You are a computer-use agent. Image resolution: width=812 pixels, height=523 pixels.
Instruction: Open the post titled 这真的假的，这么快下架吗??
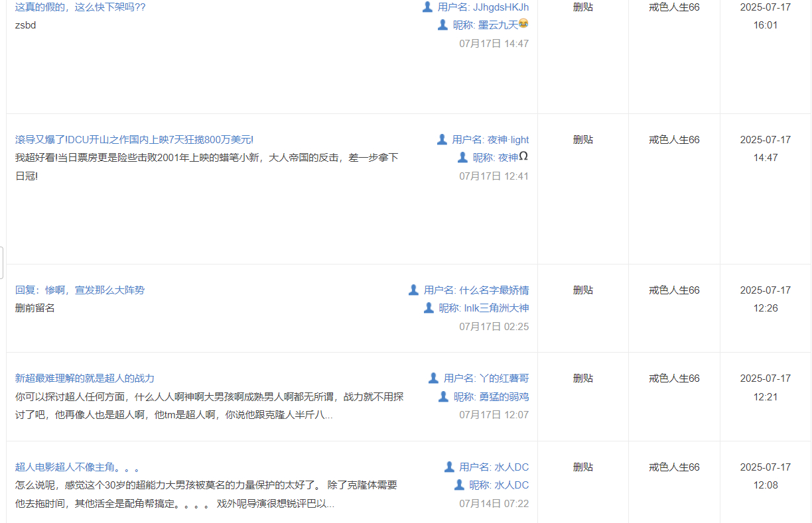click(x=80, y=7)
